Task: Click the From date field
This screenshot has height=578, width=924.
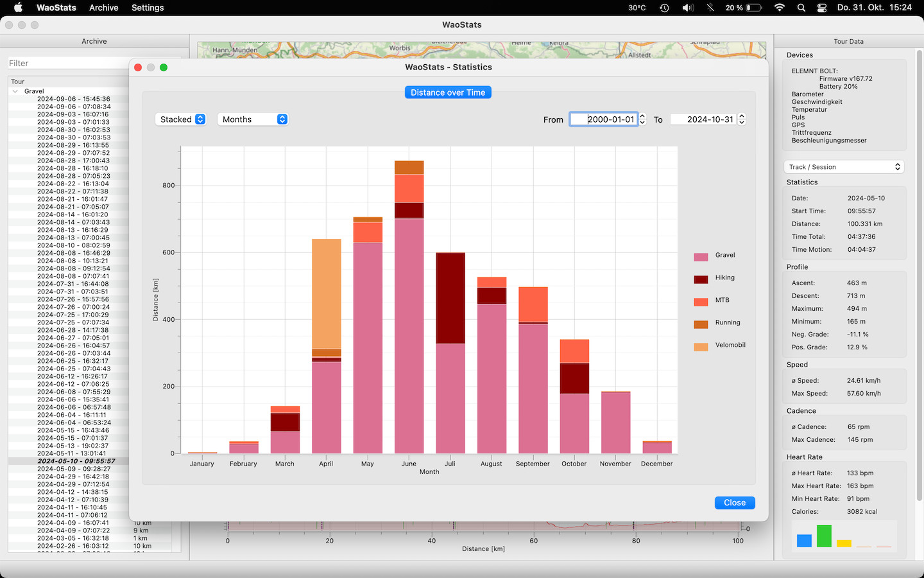Action: pyautogui.click(x=604, y=119)
